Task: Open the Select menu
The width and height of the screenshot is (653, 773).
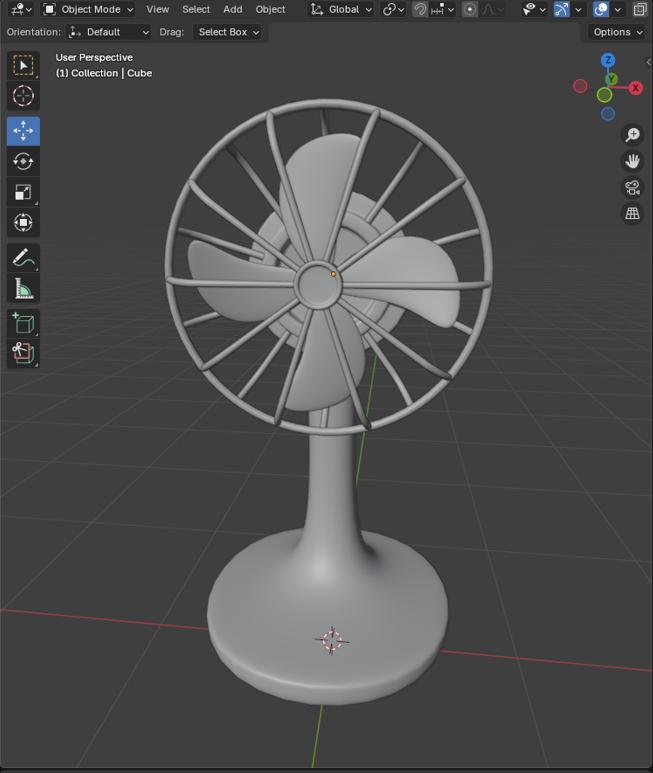Action: click(x=196, y=9)
